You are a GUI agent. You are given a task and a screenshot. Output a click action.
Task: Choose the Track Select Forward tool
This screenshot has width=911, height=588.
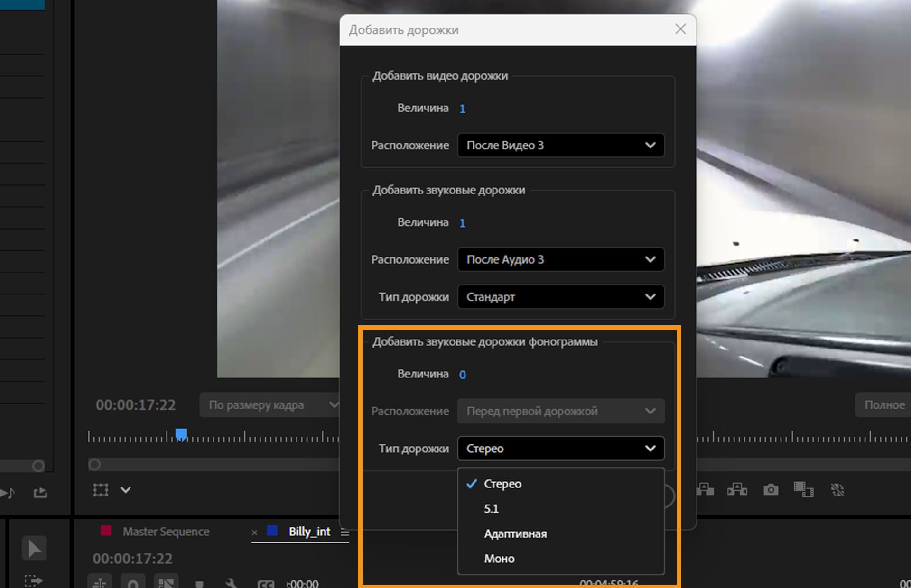click(x=33, y=580)
